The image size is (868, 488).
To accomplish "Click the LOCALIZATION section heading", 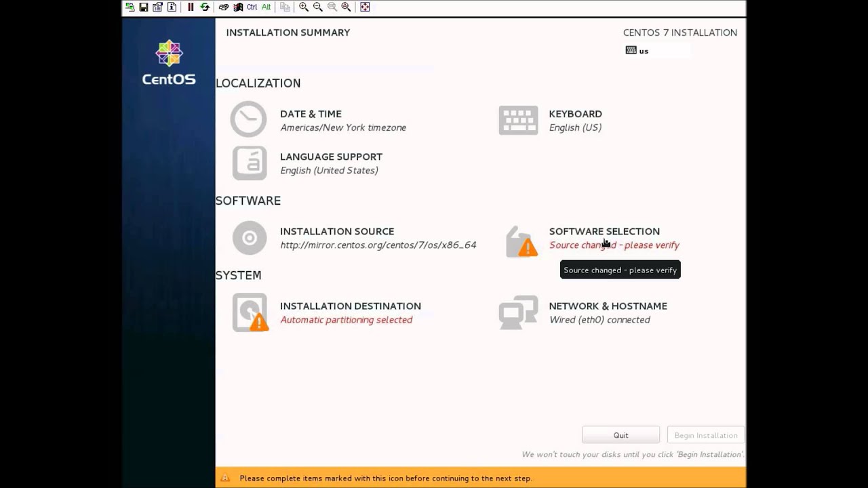I will point(258,83).
